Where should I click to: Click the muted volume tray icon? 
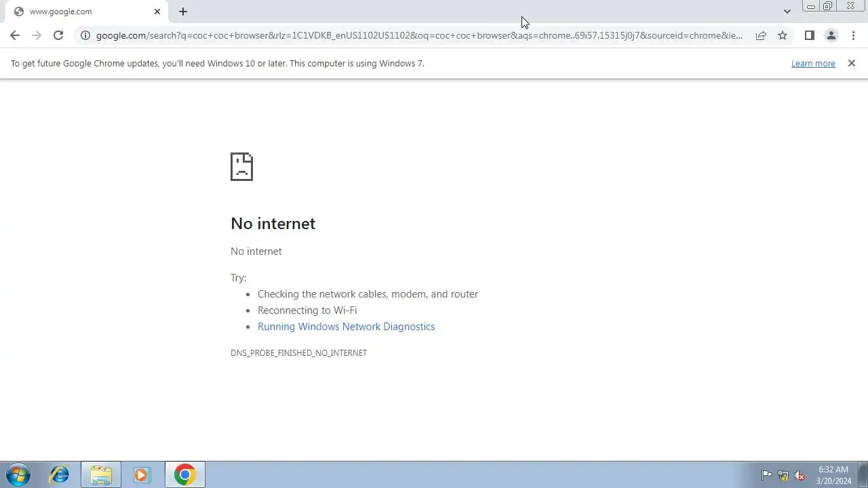coord(800,476)
